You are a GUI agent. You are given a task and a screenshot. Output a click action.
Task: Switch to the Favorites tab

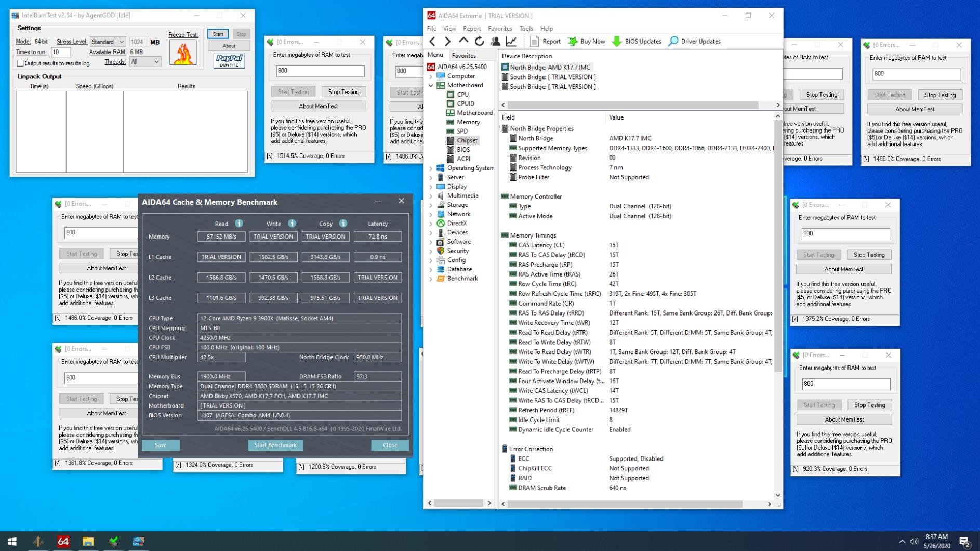coord(463,56)
